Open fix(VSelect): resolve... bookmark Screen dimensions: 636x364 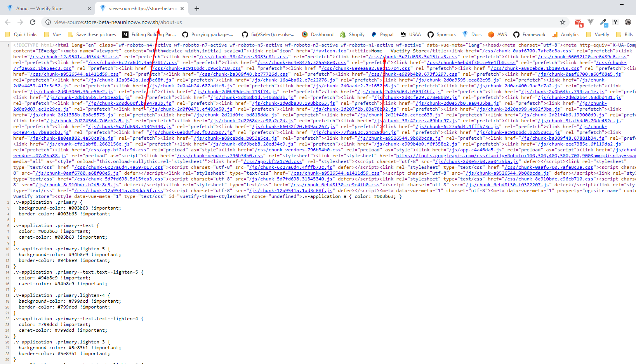coord(268,35)
